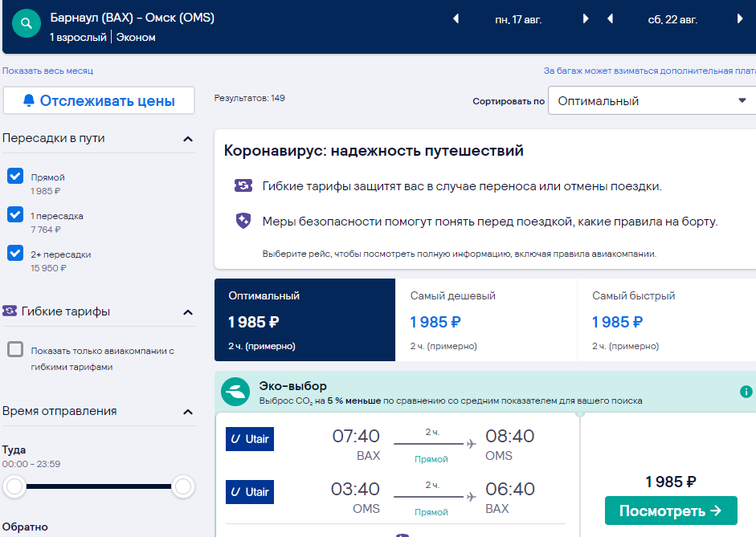
Task: Select the Оптимальный 1 985 ₽ tab
Action: click(304, 319)
